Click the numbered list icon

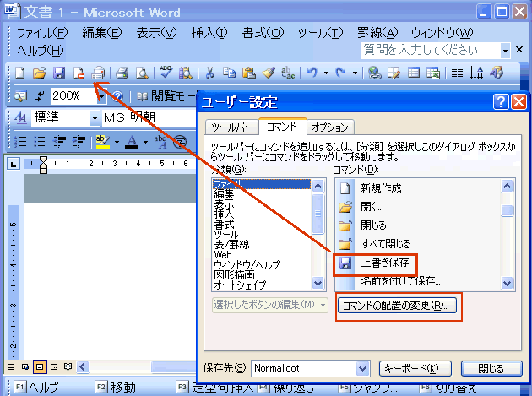[20, 141]
